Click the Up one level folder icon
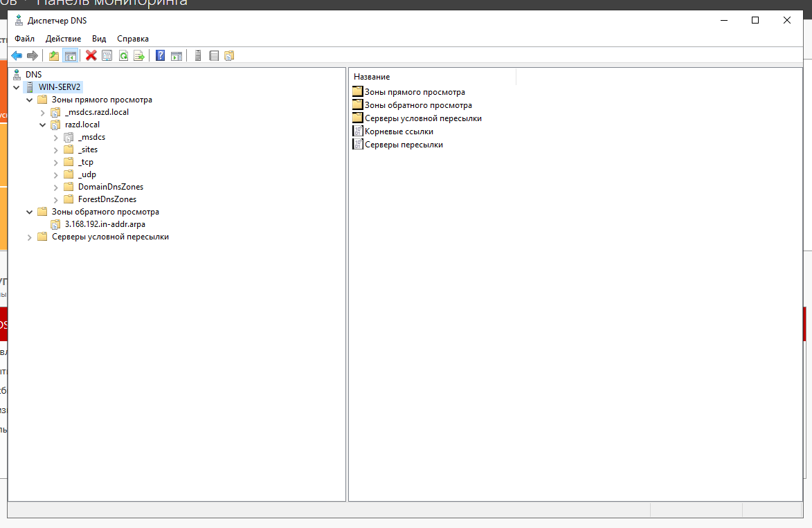The height and width of the screenshot is (528, 812). tap(54, 55)
